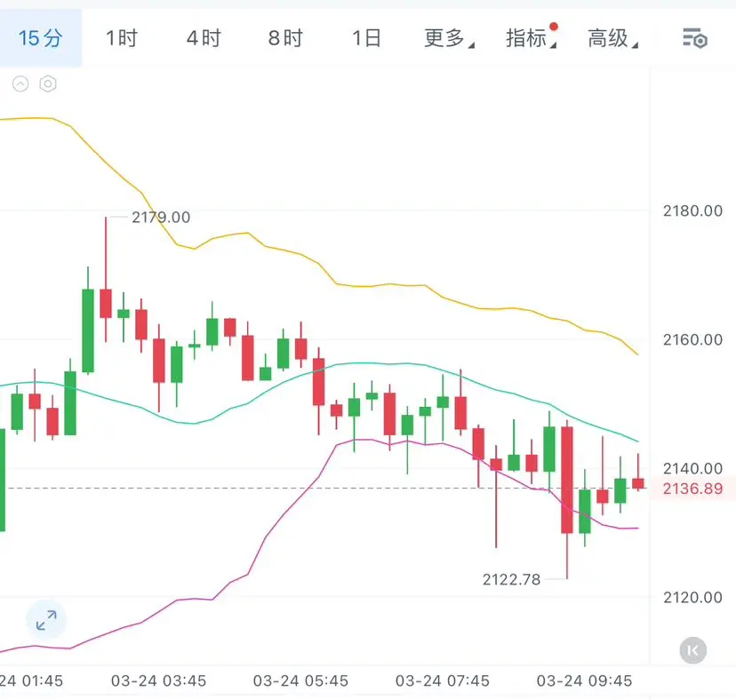Click the collapse indicator arrow circle icon

pos(20,84)
